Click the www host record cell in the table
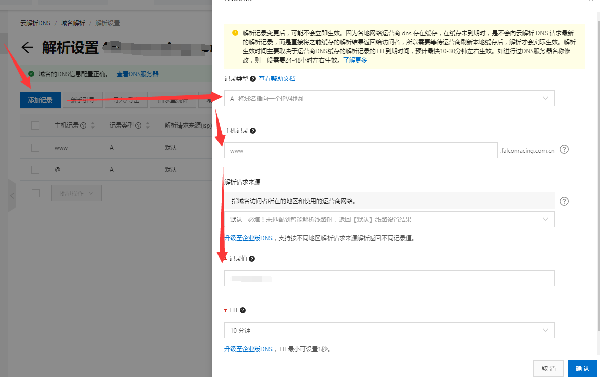 (61, 148)
